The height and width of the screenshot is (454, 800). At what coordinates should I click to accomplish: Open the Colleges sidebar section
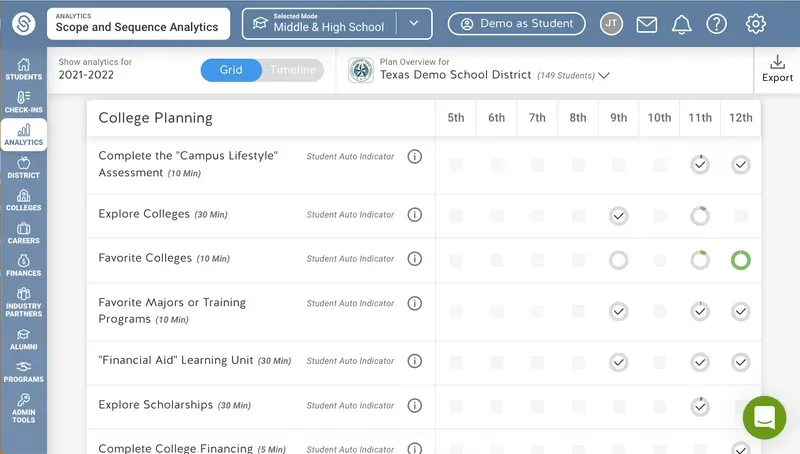[x=23, y=200]
